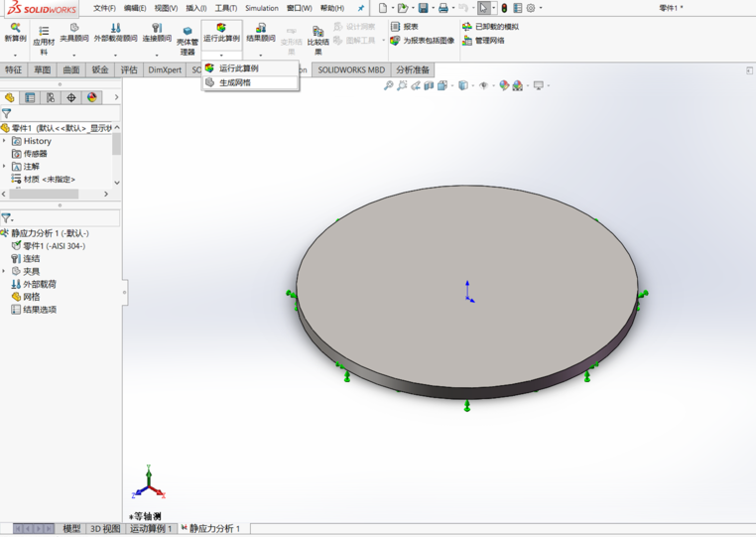Click the 新算例 new study icon
756x537 pixels.
pyautogui.click(x=16, y=28)
